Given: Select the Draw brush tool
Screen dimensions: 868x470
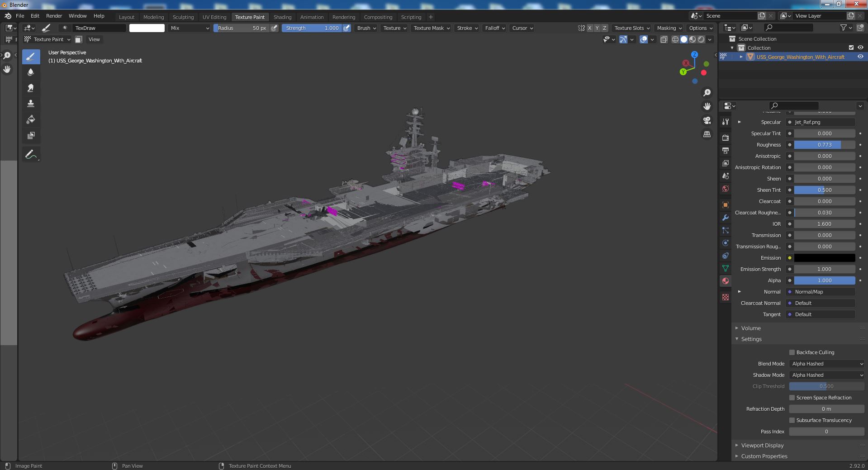Looking at the screenshot, I should click(x=31, y=57).
